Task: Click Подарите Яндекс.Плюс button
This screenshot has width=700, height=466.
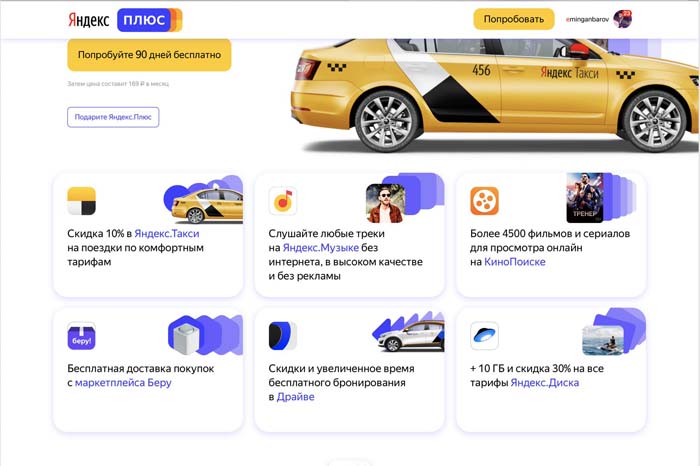Action: point(113,117)
